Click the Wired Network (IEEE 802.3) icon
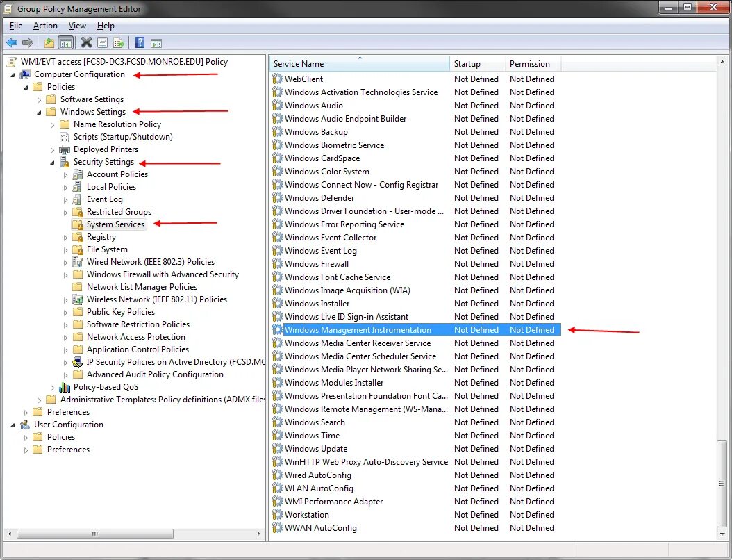 pyautogui.click(x=78, y=262)
